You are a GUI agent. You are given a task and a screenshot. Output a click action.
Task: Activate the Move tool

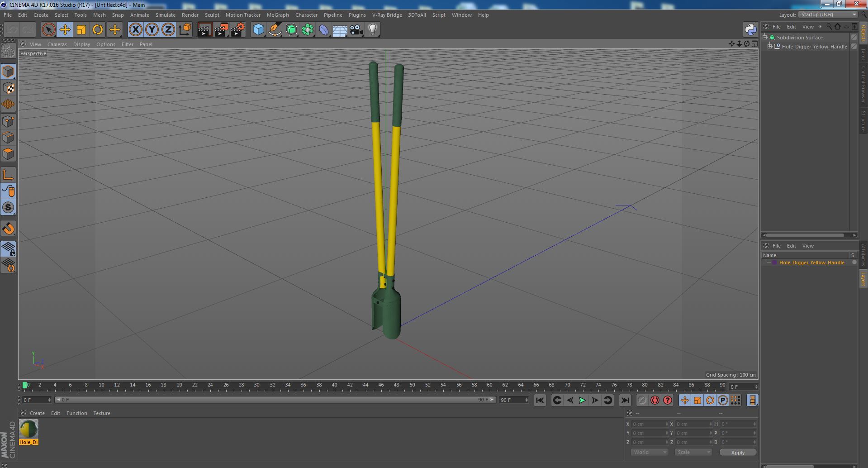point(65,30)
